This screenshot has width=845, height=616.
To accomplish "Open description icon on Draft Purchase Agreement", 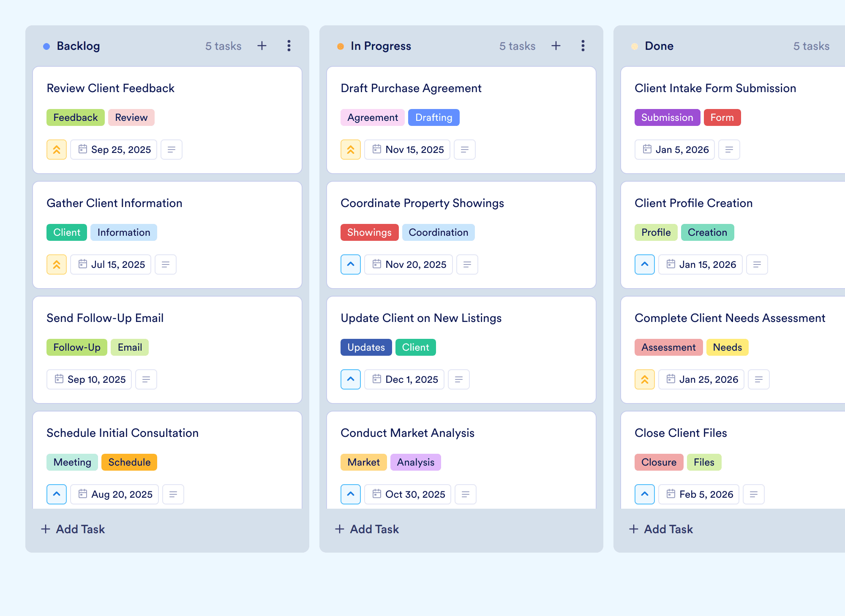I will coord(465,150).
